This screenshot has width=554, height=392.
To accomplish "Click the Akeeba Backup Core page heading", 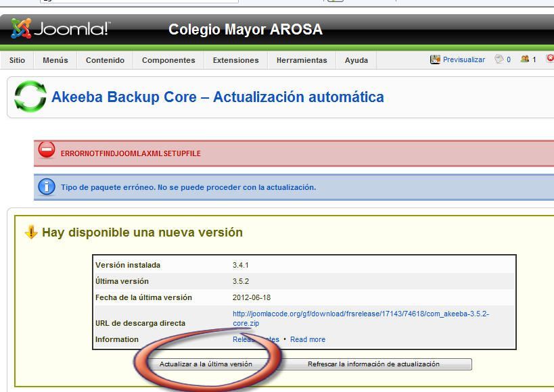I will click(218, 97).
